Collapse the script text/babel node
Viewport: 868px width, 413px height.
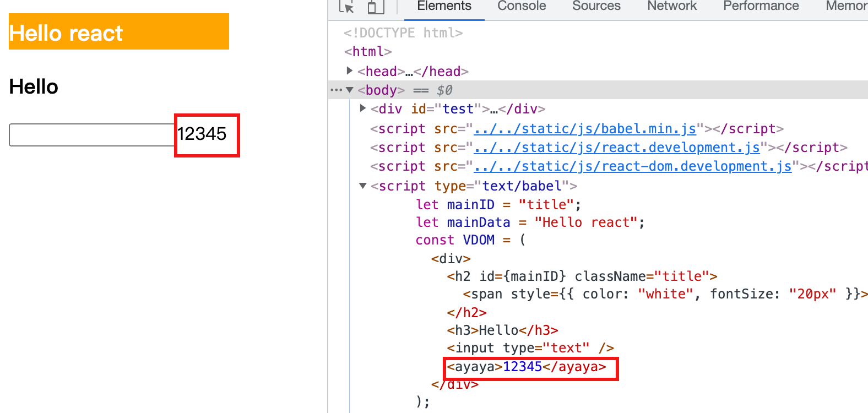click(x=362, y=186)
